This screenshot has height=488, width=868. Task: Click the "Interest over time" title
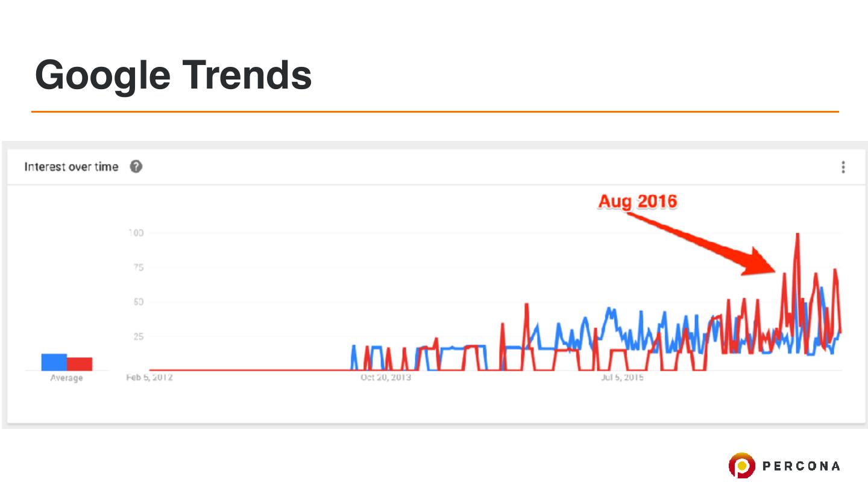click(x=71, y=167)
